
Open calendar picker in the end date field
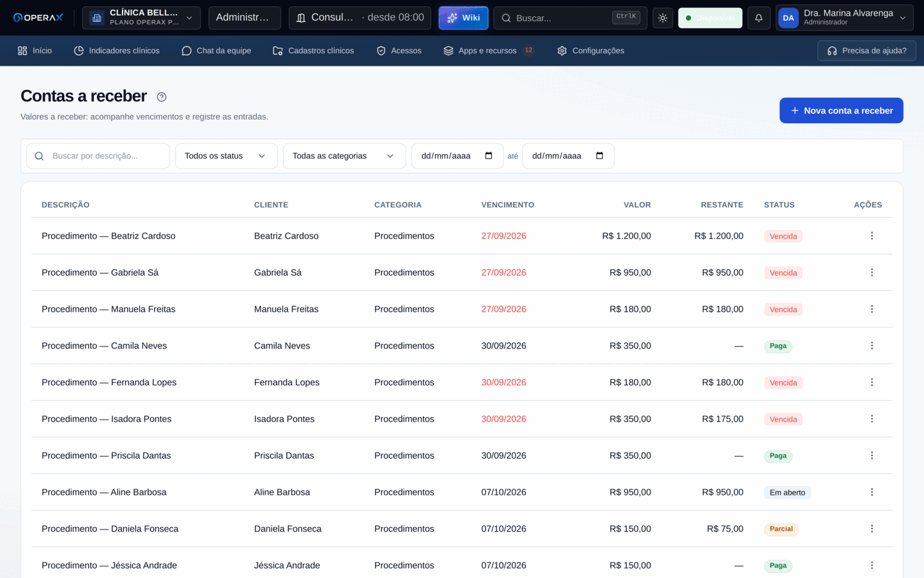pyautogui.click(x=599, y=155)
